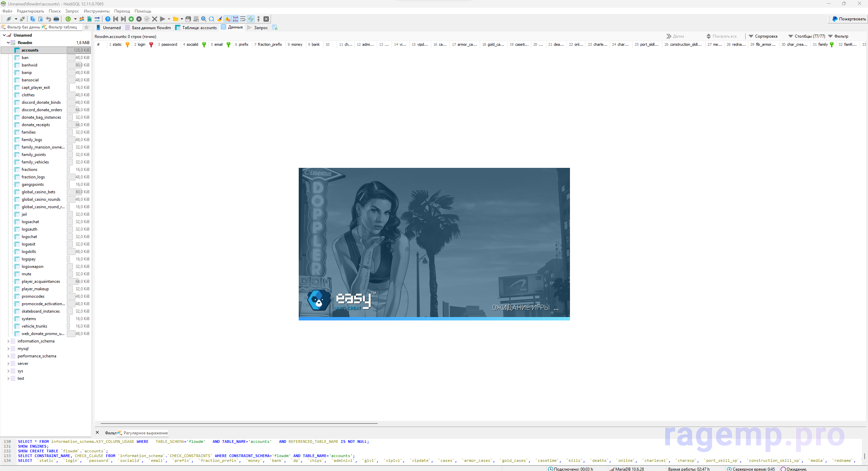Click the Пожертвовать donate button
The image size is (868, 471).
pyautogui.click(x=849, y=19)
